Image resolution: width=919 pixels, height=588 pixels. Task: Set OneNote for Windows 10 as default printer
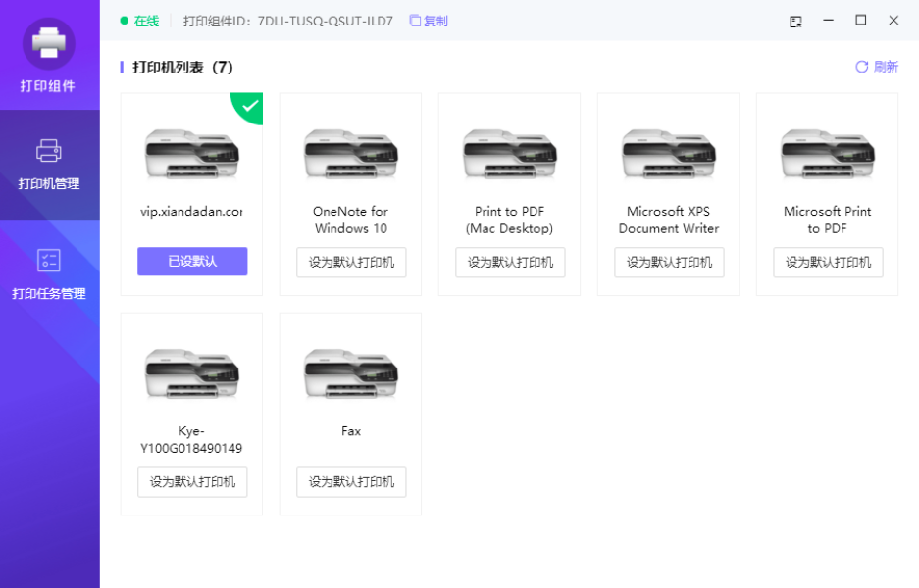pos(351,263)
